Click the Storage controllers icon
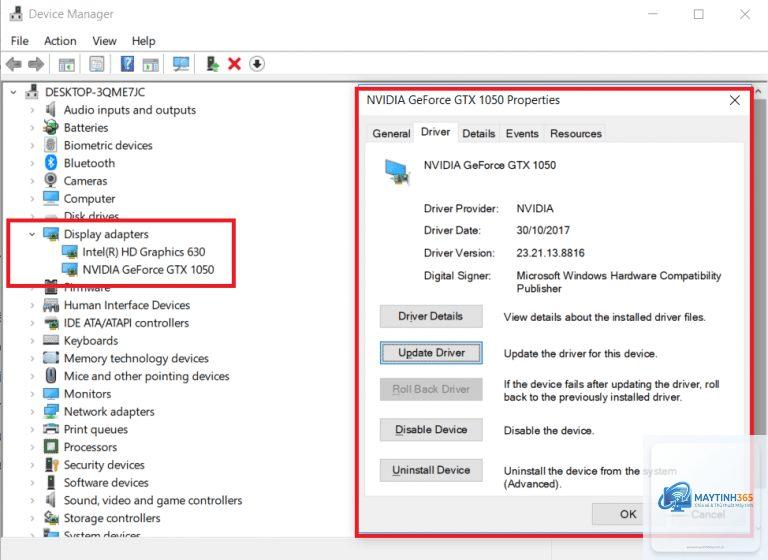Image resolution: width=768 pixels, height=560 pixels. (x=51, y=518)
